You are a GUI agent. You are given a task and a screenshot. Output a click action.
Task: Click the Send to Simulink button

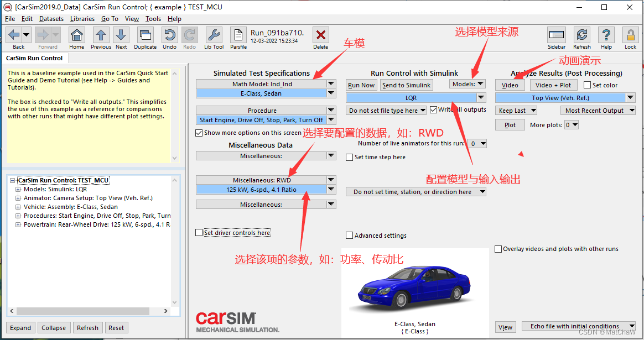[x=407, y=85]
